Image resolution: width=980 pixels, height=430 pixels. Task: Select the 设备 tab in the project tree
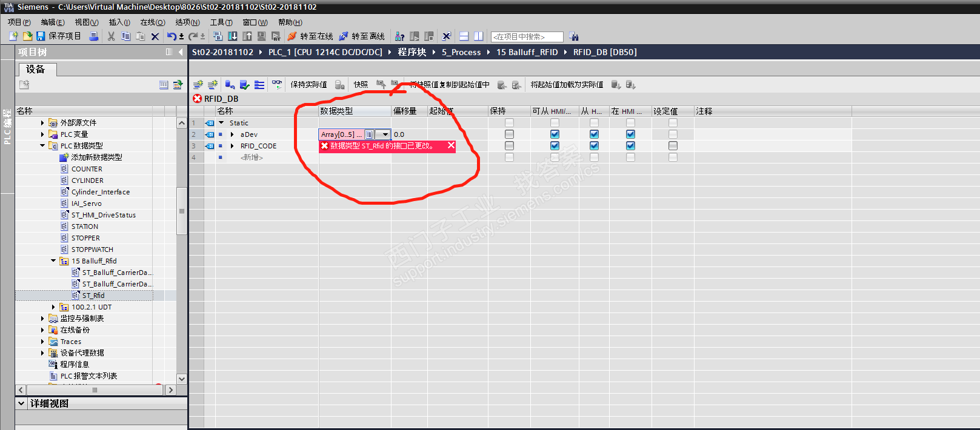[36, 69]
